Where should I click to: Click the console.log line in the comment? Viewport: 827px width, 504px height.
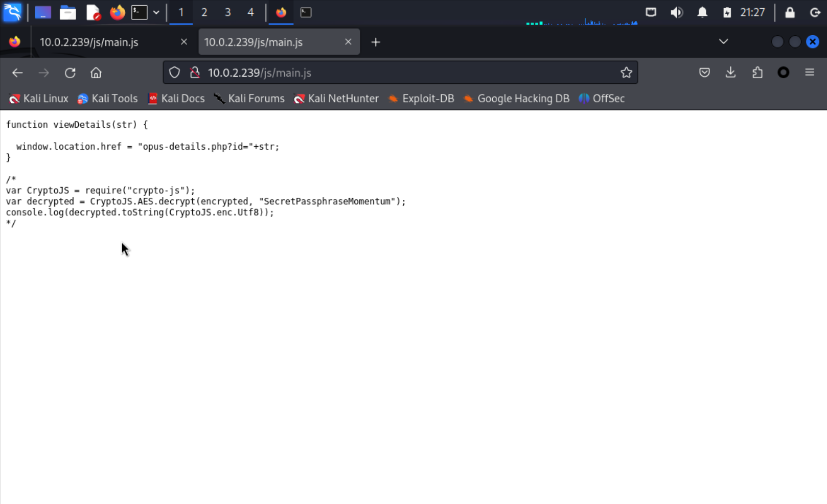point(140,212)
